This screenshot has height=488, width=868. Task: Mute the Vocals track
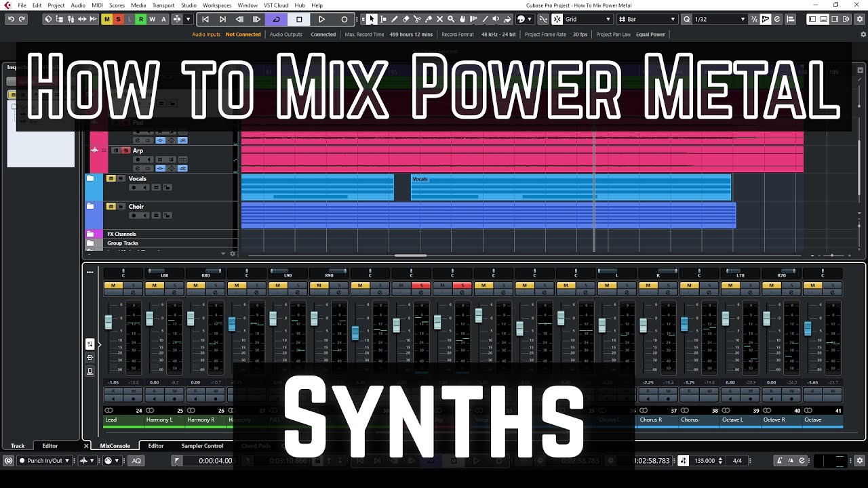111,178
